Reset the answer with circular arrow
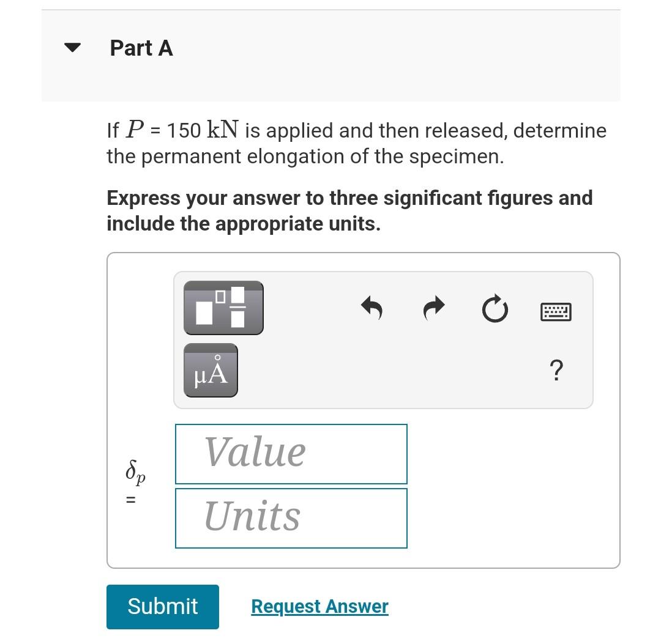Screen dimensions: 661x644 click(495, 309)
